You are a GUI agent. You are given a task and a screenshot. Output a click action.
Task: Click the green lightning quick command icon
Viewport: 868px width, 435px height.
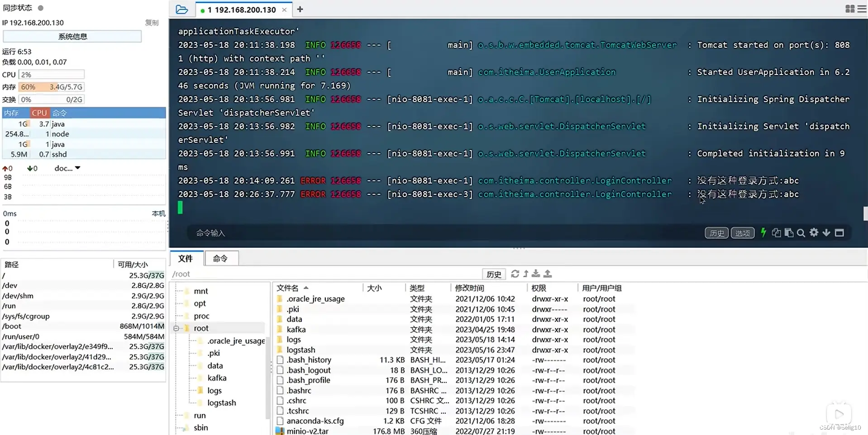(763, 232)
